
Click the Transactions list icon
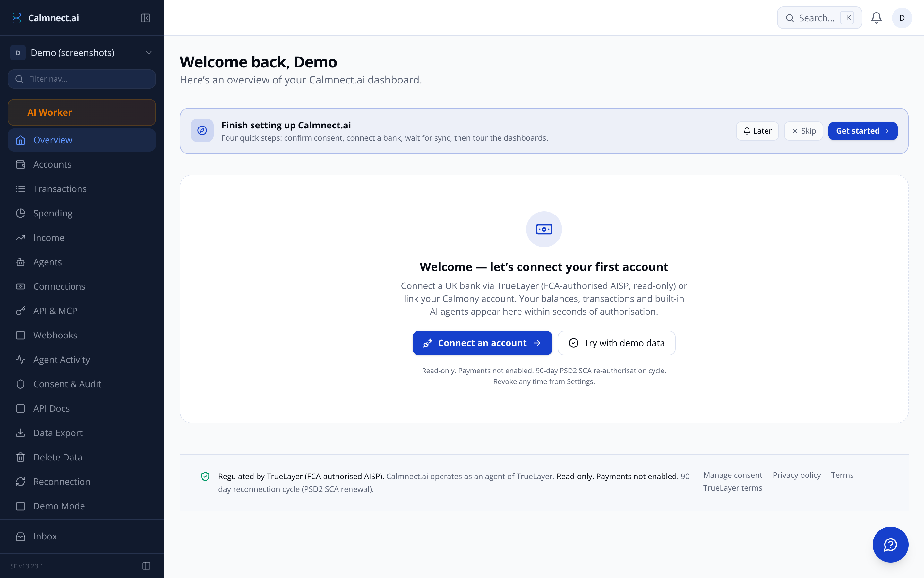coord(21,189)
